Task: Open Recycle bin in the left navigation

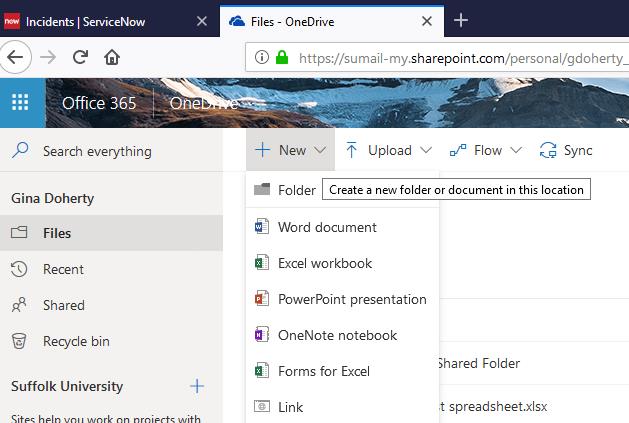Action: [111, 341]
